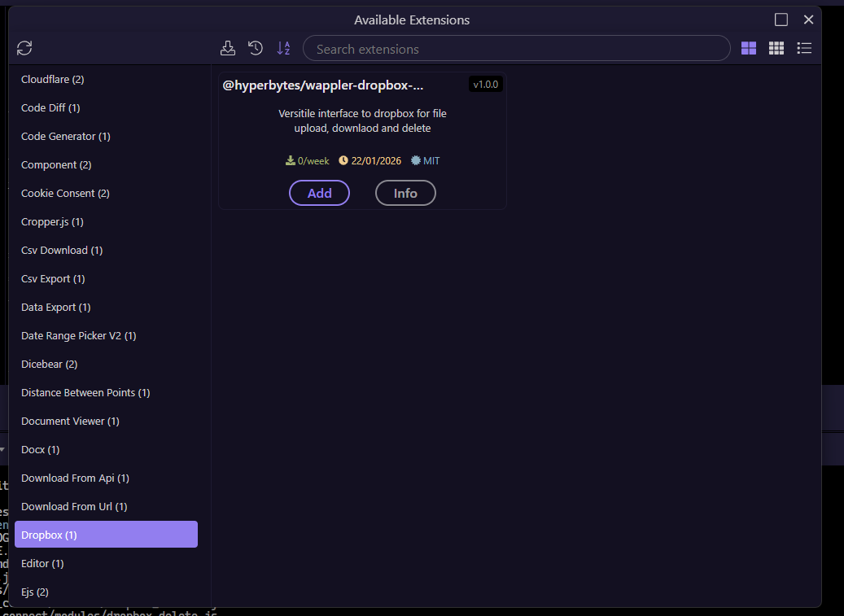
Task: Select the Code Generator (1) category
Action: pos(65,137)
